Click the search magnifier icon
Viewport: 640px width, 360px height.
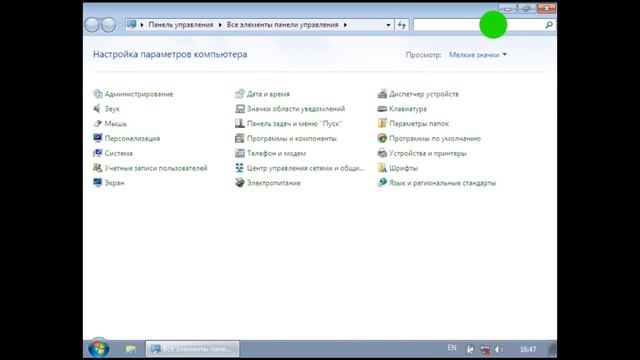pyautogui.click(x=549, y=25)
